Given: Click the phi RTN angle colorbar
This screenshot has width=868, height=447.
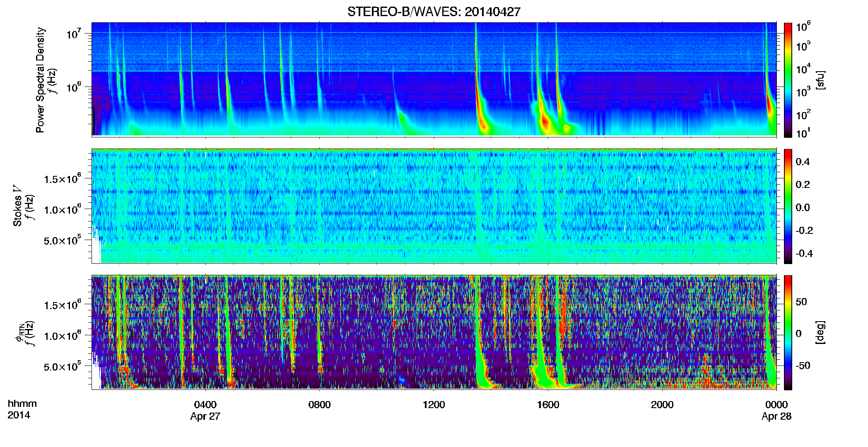Looking at the screenshot, I should (x=788, y=332).
